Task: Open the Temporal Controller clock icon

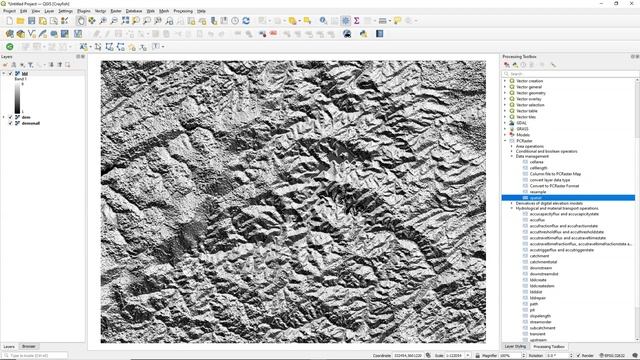Action: coord(235,21)
